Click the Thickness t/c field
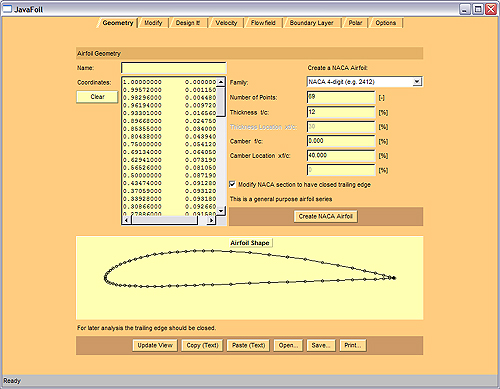 point(341,112)
